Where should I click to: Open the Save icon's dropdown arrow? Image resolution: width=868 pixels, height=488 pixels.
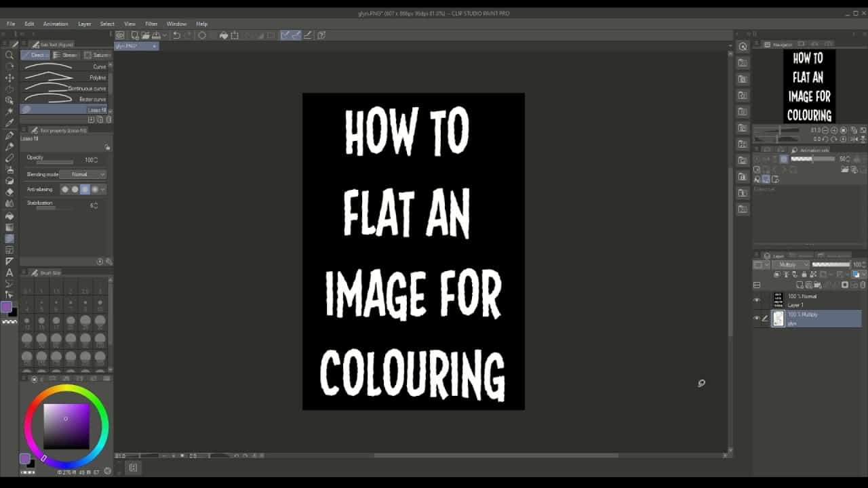tap(163, 35)
